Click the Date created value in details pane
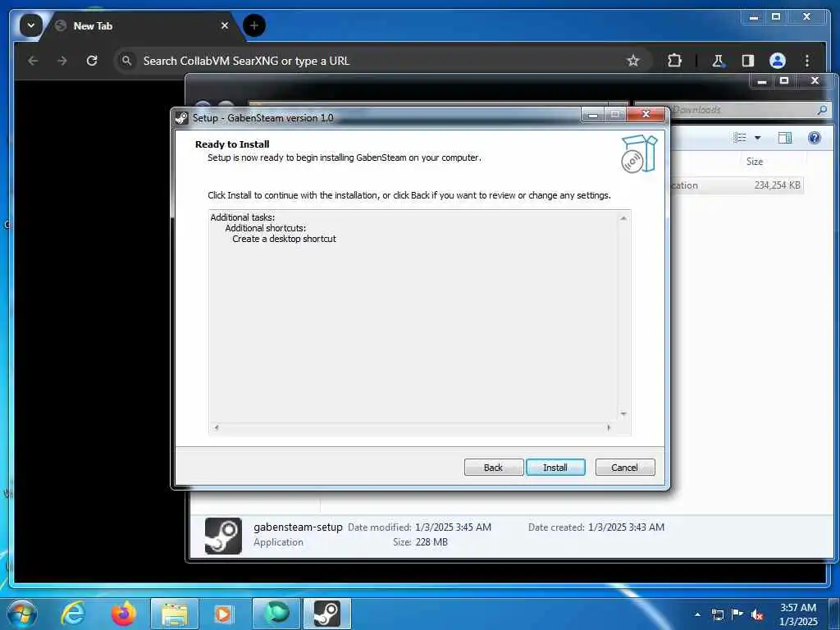Screen dimensions: 840x630 [626, 527]
